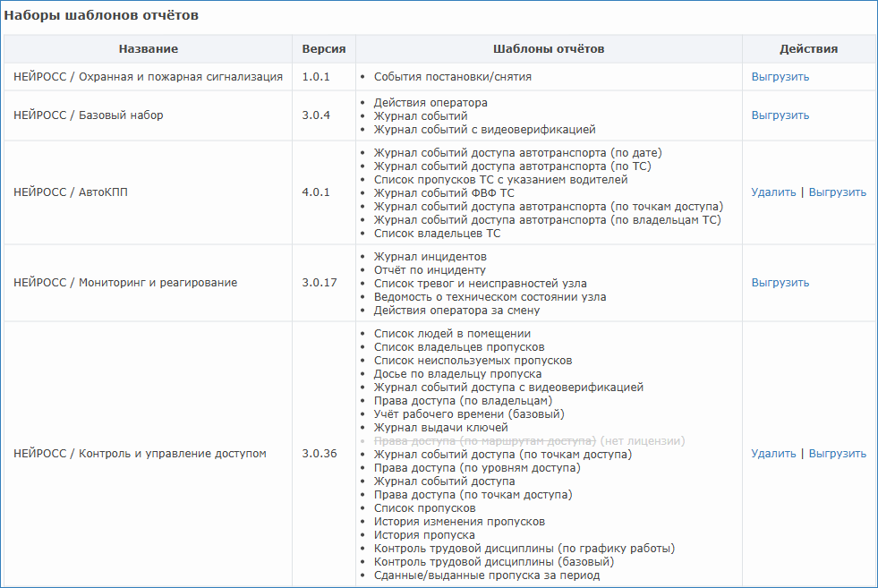Click the heading Наборы шаблонов отчётов
This screenshot has width=878, height=588.
click(x=101, y=15)
